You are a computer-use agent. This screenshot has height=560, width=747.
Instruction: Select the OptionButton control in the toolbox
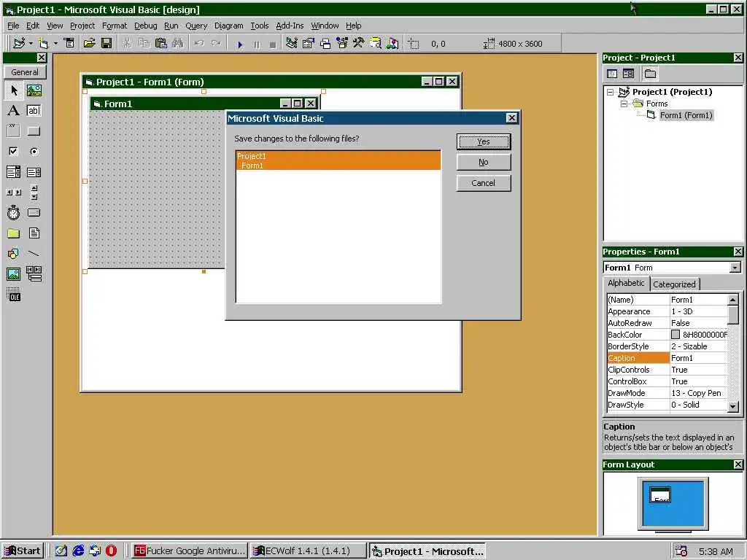pos(34,151)
